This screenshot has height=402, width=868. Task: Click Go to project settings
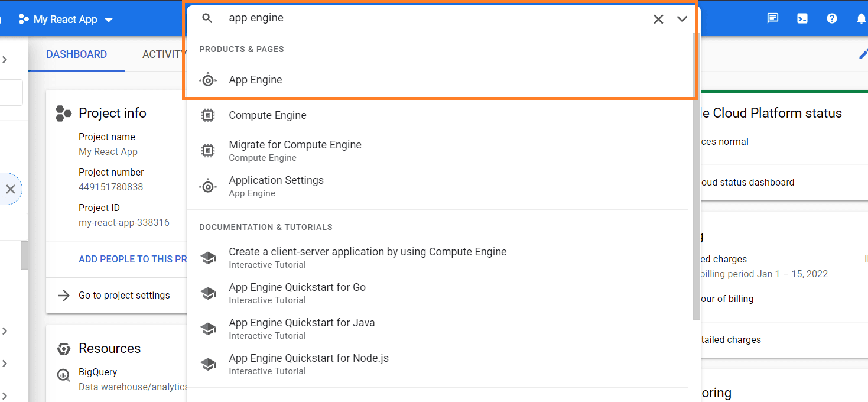pos(124,295)
